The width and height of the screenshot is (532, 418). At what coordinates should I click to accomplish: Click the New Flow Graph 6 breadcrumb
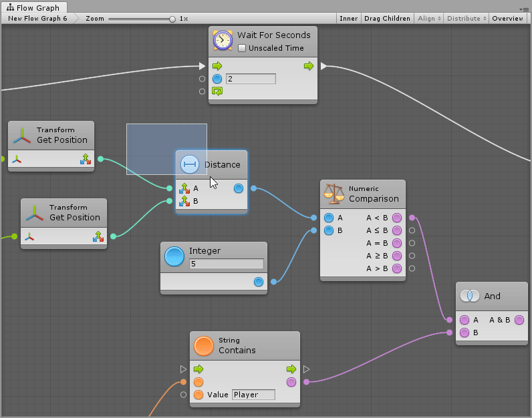click(37, 19)
